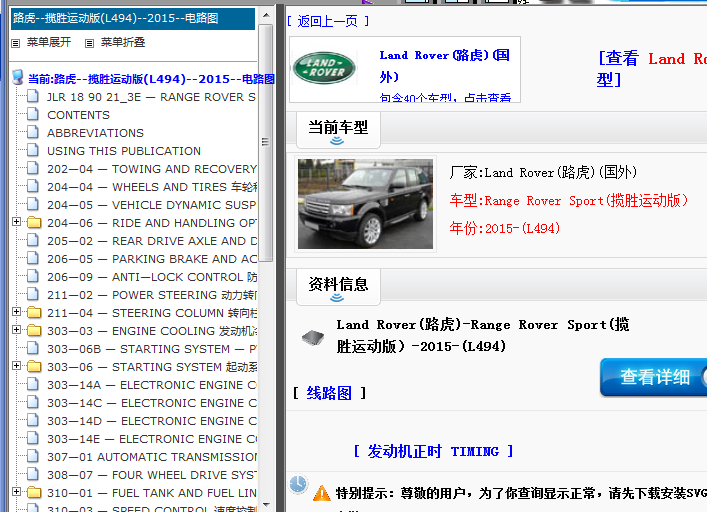
Task: Click the folder icon for 303-03 ENGINE COOLING
Action: pos(34,330)
